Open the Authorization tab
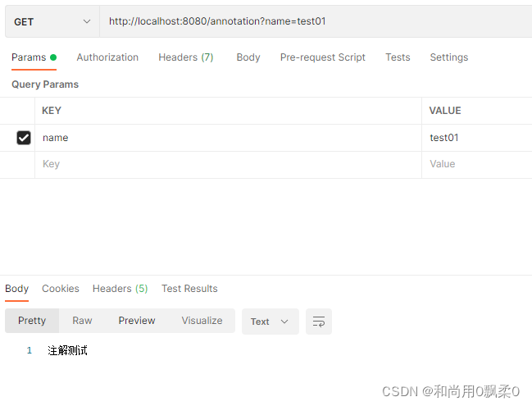The image size is (532, 406). click(x=107, y=57)
